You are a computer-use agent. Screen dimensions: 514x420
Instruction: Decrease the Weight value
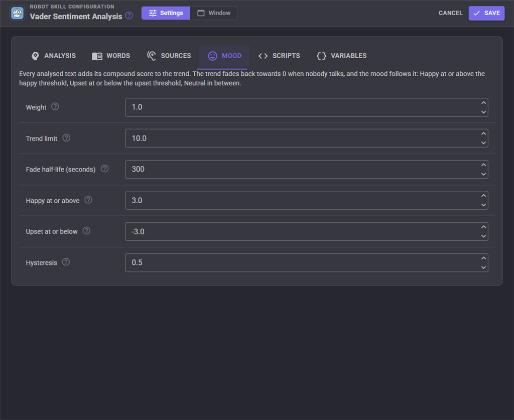click(483, 112)
